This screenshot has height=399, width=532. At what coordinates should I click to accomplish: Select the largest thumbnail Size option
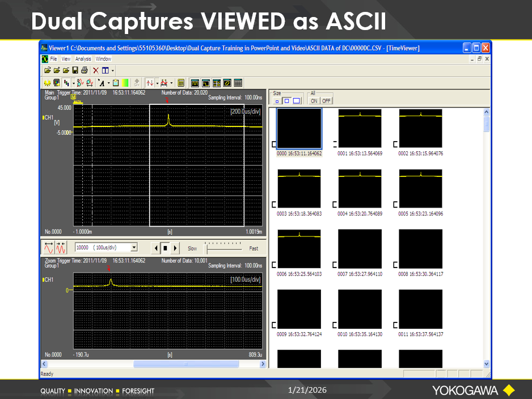(297, 101)
